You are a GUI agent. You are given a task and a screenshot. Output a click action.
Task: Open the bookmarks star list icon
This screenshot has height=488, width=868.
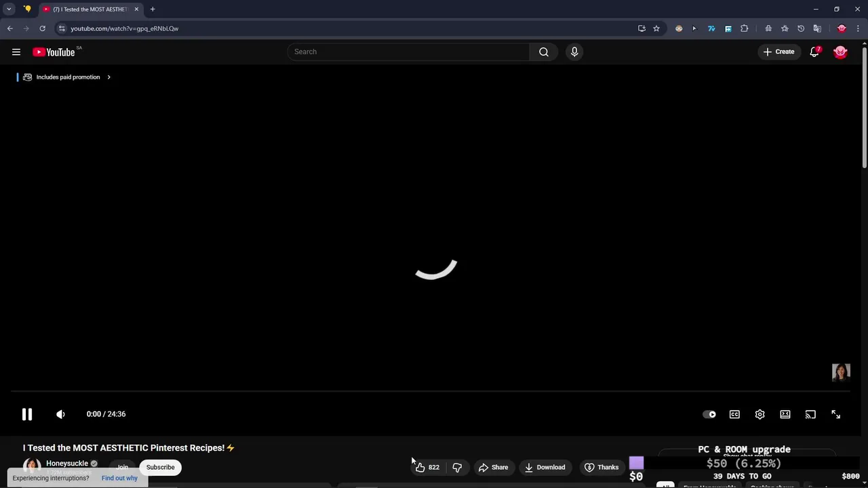(785, 28)
